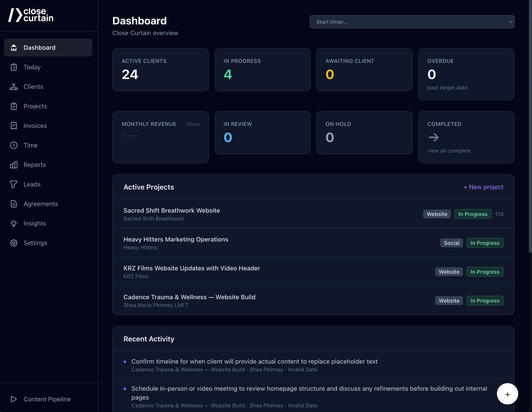Click In Progress badge on Cadence Trauma row

[x=485, y=301]
